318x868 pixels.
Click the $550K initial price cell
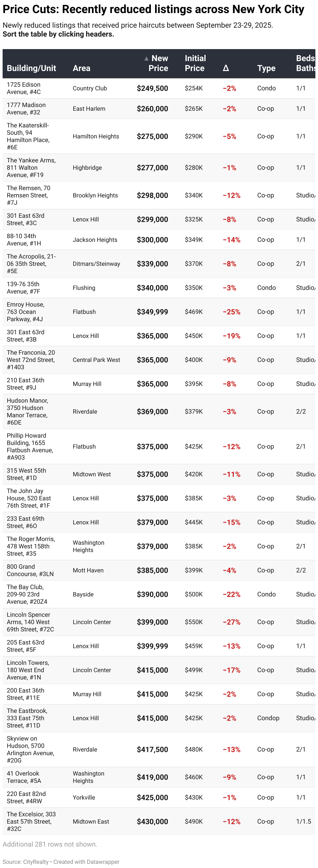[194, 622]
